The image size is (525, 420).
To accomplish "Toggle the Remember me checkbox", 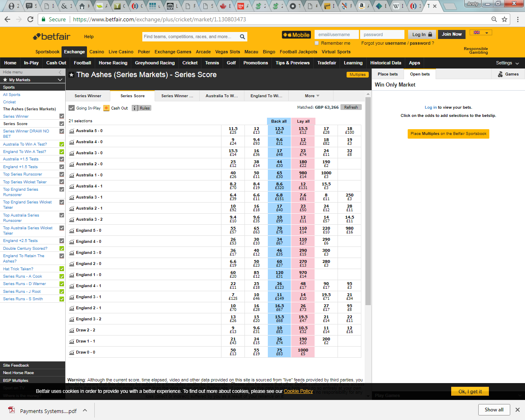I will point(317,43).
